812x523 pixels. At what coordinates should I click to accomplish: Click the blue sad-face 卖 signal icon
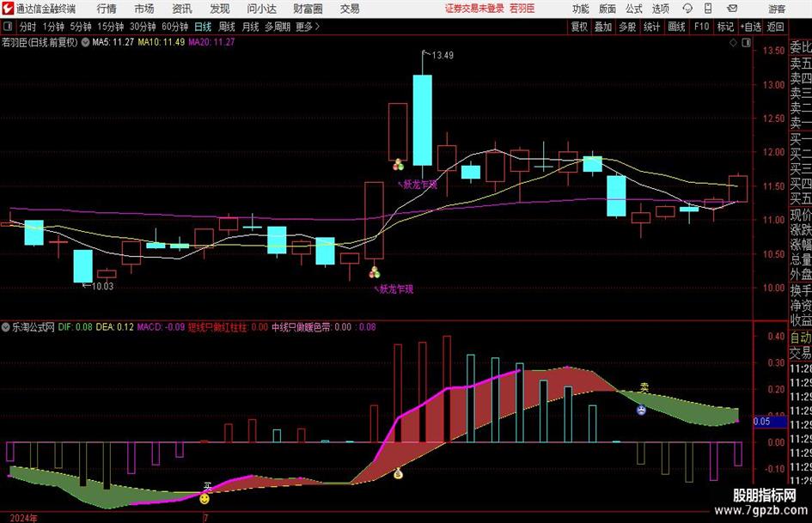pos(641,410)
